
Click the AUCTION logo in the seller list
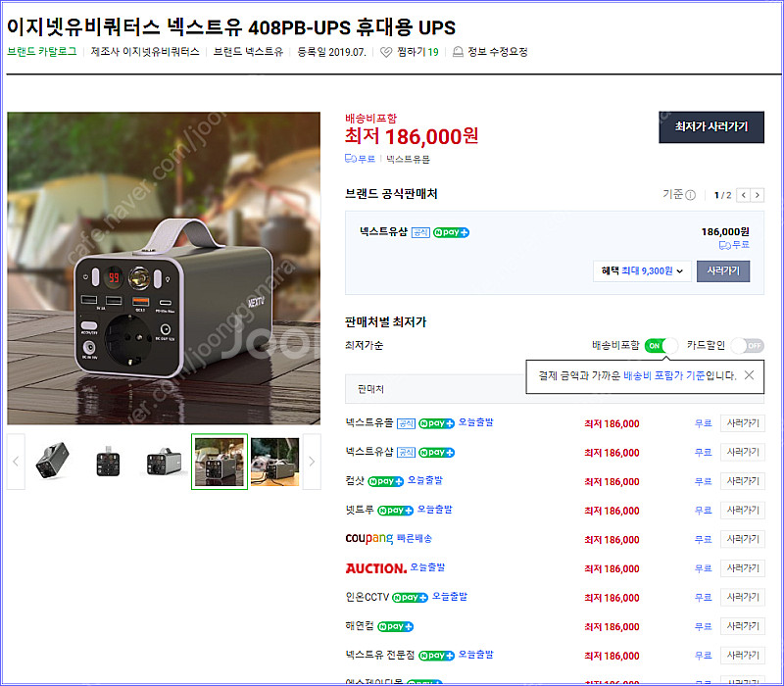pos(376,568)
